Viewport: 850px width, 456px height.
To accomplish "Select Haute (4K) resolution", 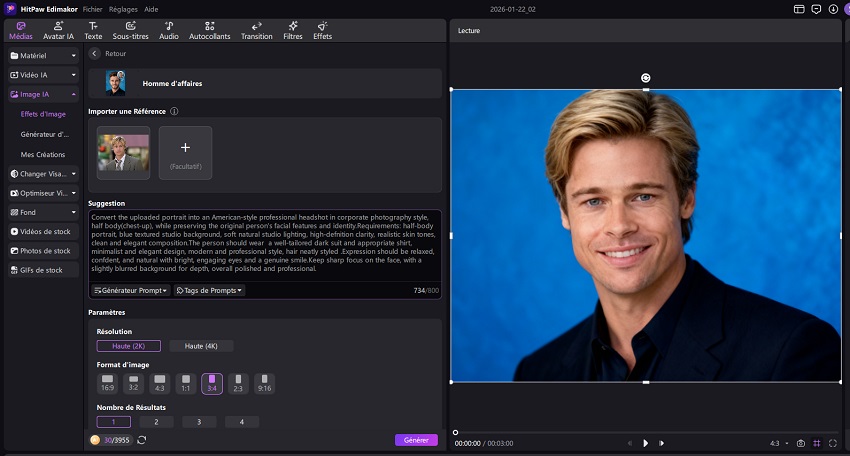I will [201, 346].
